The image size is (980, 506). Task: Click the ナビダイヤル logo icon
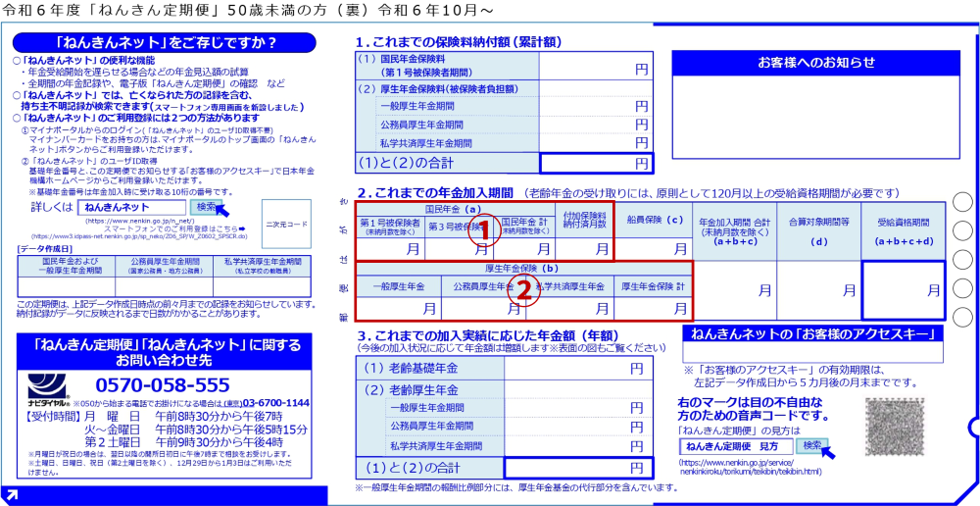47,387
